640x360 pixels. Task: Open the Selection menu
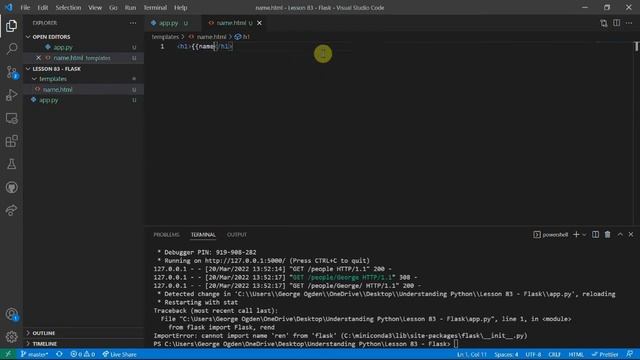tap(68, 7)
